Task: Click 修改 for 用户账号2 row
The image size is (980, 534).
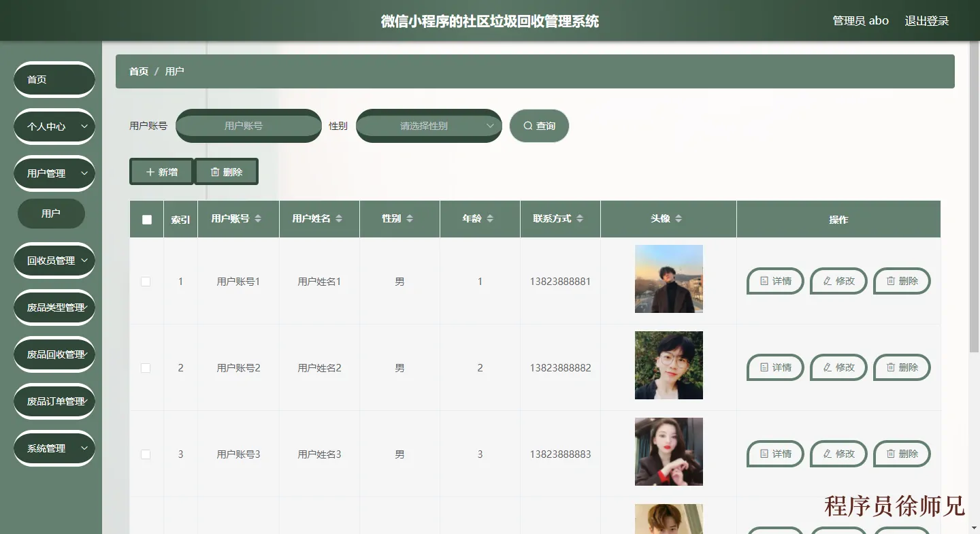Action: [x=839, y=367]
